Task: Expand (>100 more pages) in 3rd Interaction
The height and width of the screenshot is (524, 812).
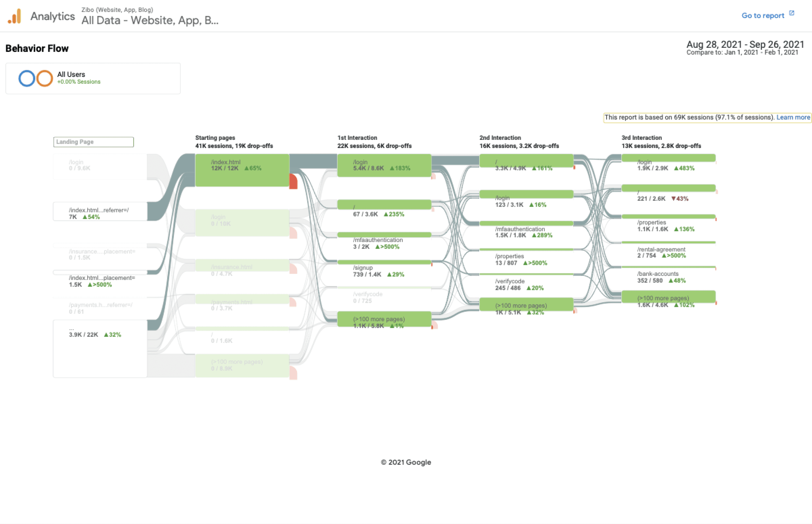Action: (x=668, y=297)
